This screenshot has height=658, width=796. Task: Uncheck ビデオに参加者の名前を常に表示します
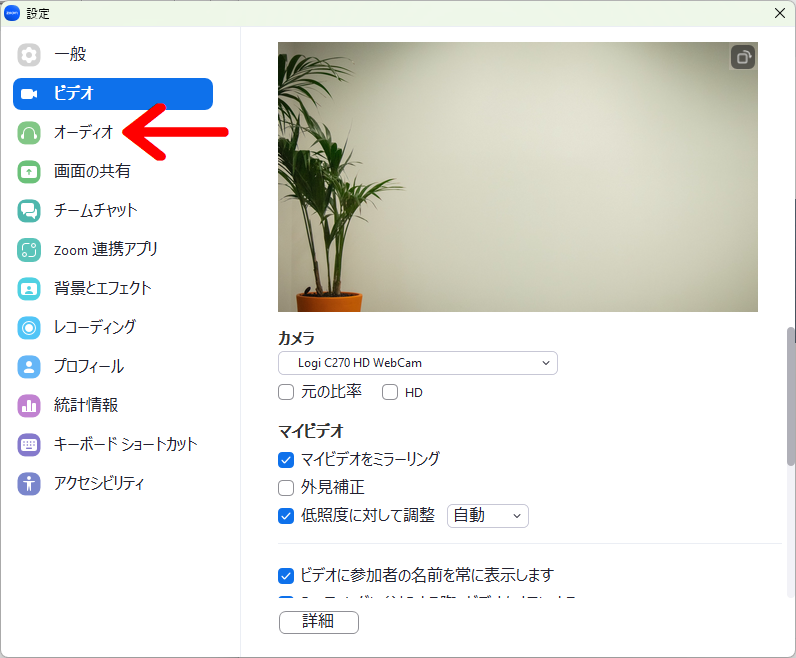(x=286, y=576)
